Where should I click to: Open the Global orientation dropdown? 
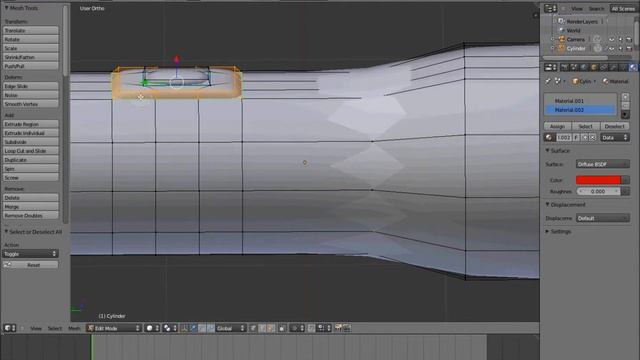tap(231, 328)
